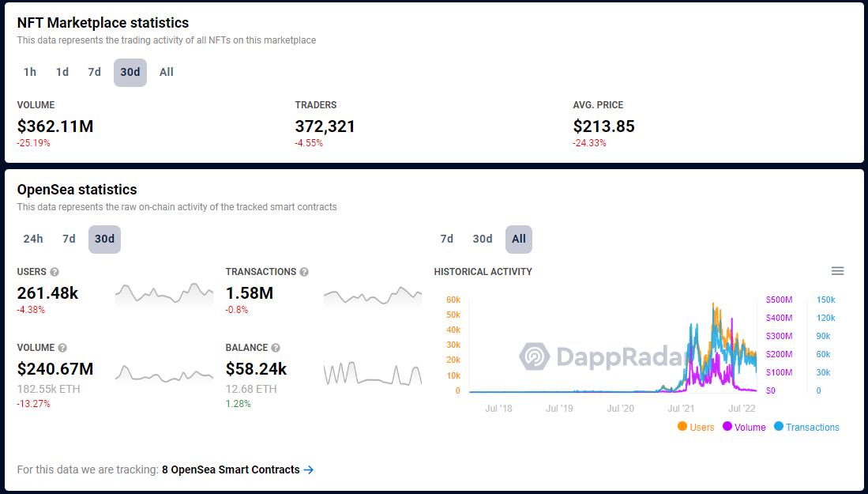Choose 7d under NFT Marketplace statistics
Screen dimensions: 868x494
(x=94, y=72)
